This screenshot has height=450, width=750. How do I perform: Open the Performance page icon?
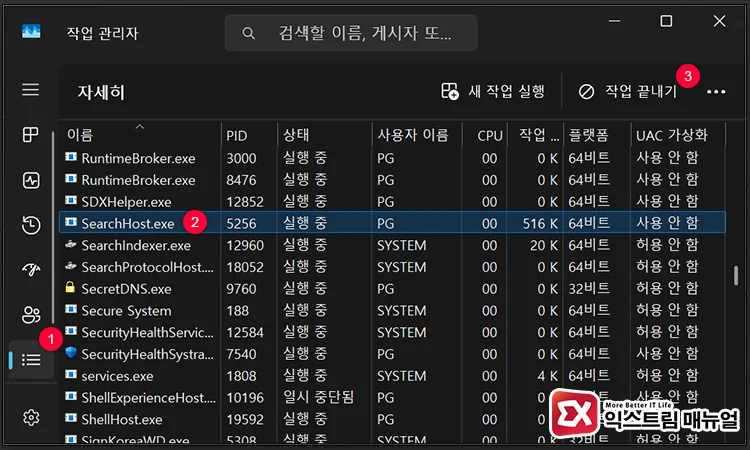tap(31, 180)
